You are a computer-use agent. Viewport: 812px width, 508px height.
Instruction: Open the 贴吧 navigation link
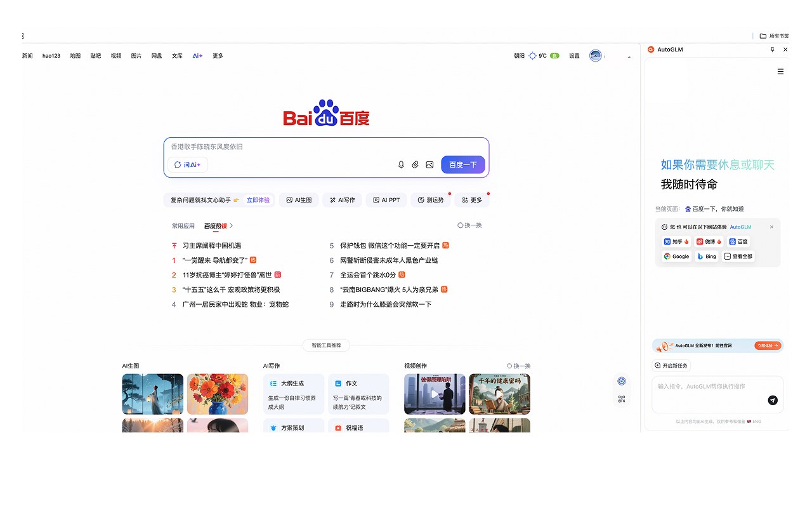[x=95, y=56]
